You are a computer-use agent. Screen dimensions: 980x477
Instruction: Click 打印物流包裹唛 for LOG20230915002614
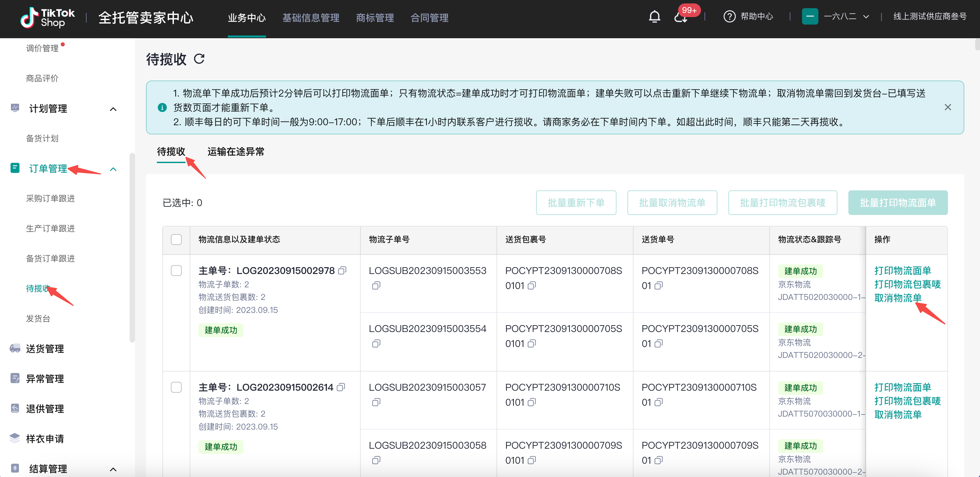[907, 401]
